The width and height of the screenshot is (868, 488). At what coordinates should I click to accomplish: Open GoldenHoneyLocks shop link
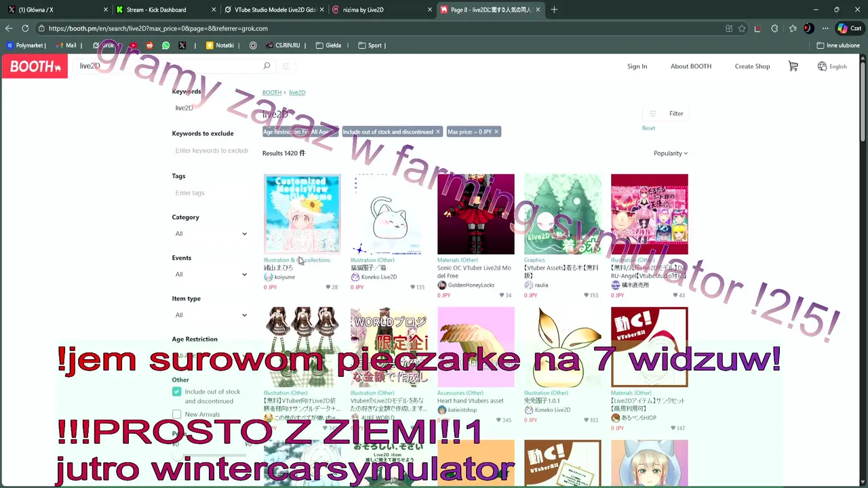pos(471,285)
